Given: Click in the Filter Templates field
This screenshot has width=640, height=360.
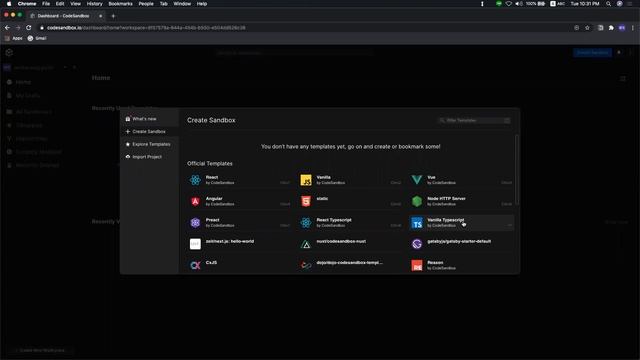Looking at the screenshot, I should click(474, 120).
